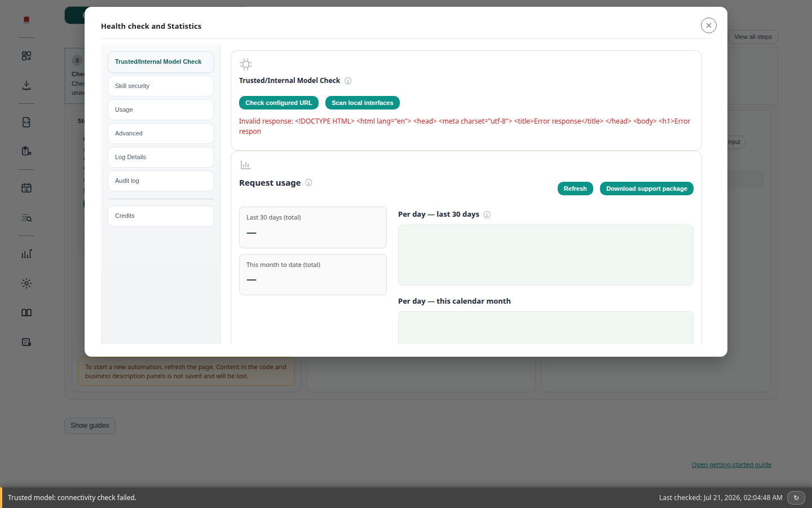812x508 pixels.
Task: Click the Per day last 30 days chart
Action: coord(546,255)
